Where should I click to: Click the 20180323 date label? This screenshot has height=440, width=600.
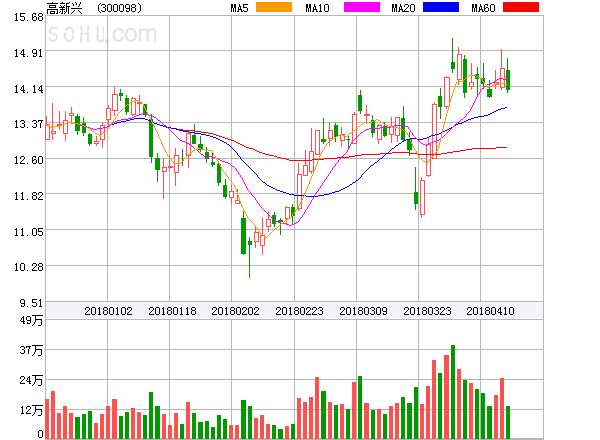(x=427, y=311)
